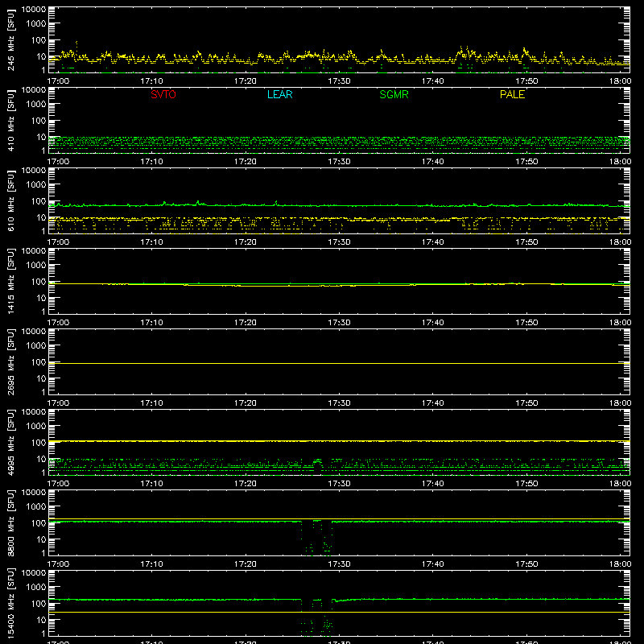Click the 10000 y-axis value on 15400 MHz plot
Image resolution: width=644 pixels, height=644 pixels.
click(x=34, y=573)
